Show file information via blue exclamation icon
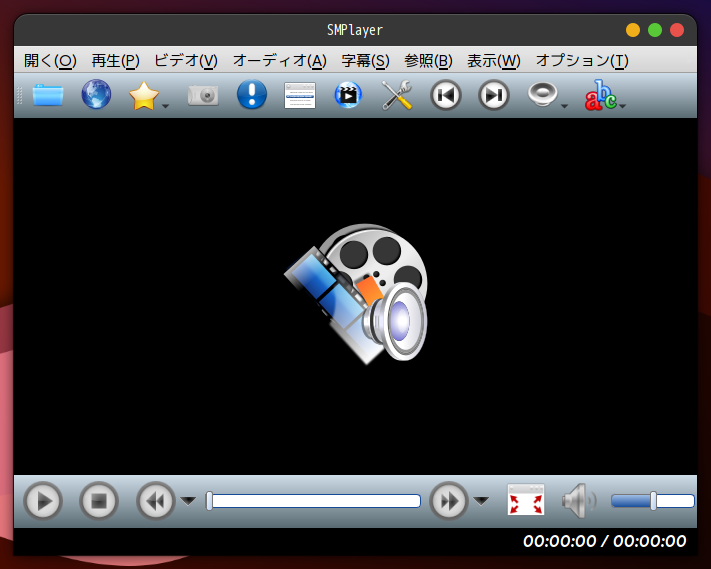711x569 pixels. 252,94
